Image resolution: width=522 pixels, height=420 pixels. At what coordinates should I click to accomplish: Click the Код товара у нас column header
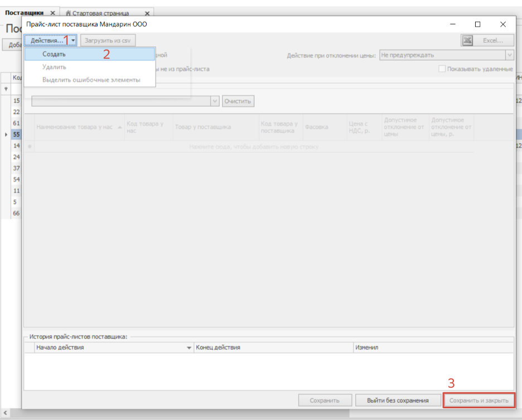(x=148, y=127)
